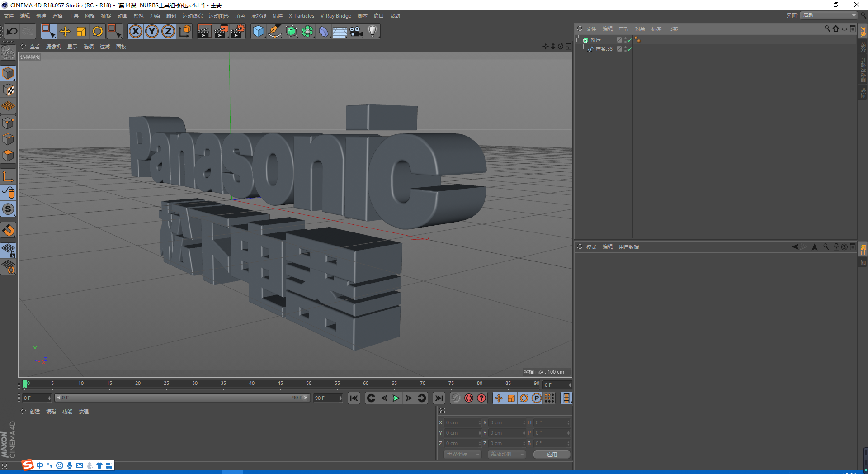868x474 pixels.
Task: Open the 界面 layout dropdown showing 启动
Action: click(x=829, y=15)
